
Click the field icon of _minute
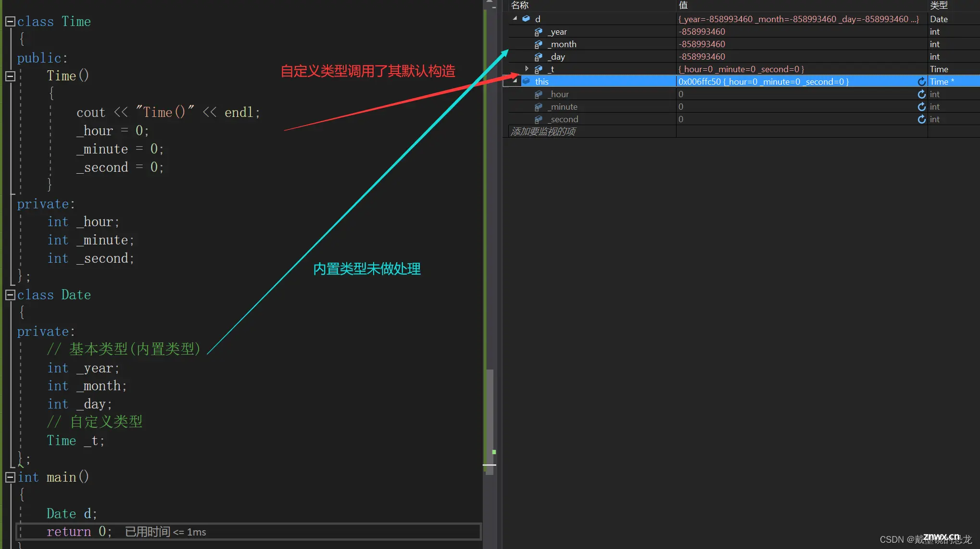click(x=539, y=107)
